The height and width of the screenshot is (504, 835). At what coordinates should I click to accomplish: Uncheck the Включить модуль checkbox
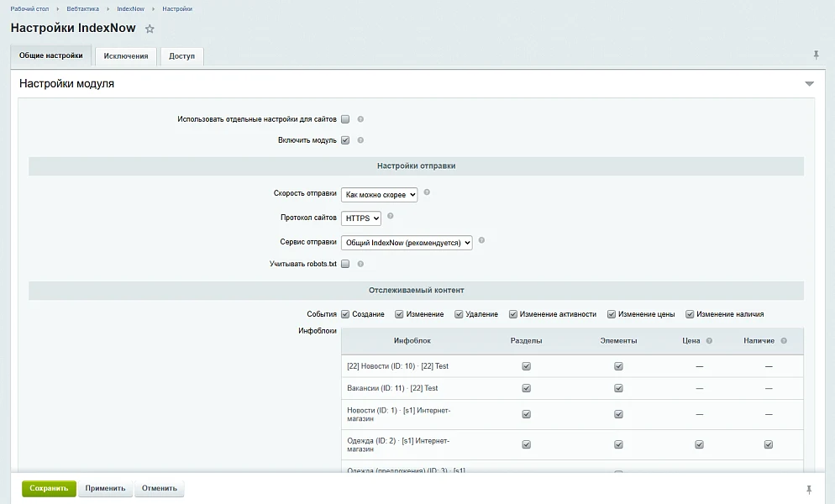(x=345, y=140)
